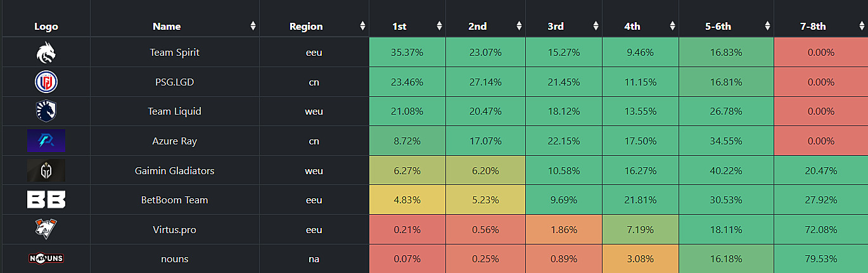The image size is (868, 273).
Task: Click the nouns 79.53% cell
Action: (x=820, y=258)
